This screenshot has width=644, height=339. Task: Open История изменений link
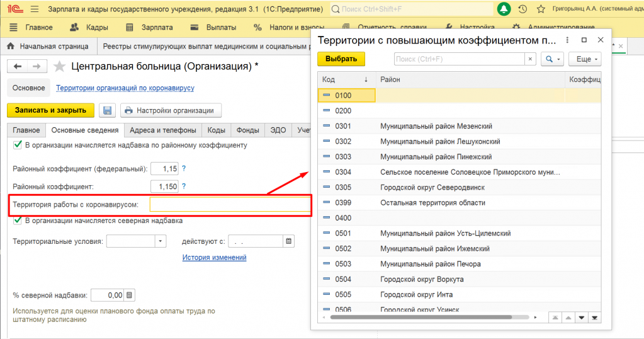click(214, 257)
